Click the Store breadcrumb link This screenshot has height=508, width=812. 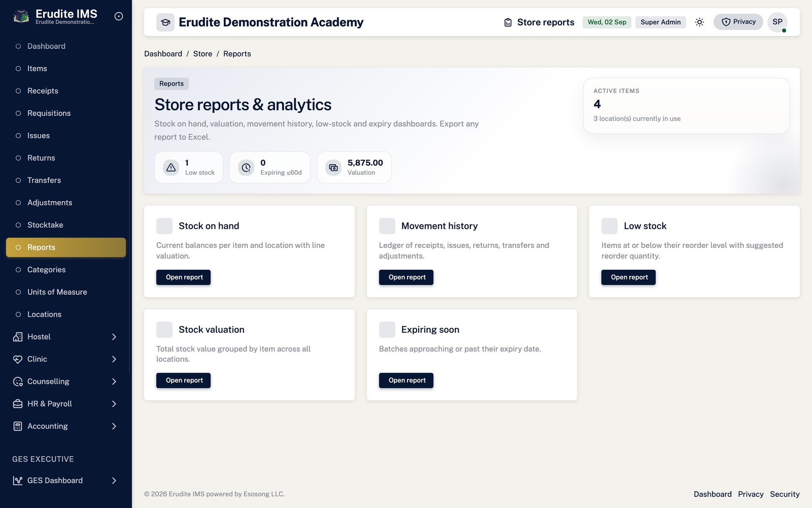[202, 54]
